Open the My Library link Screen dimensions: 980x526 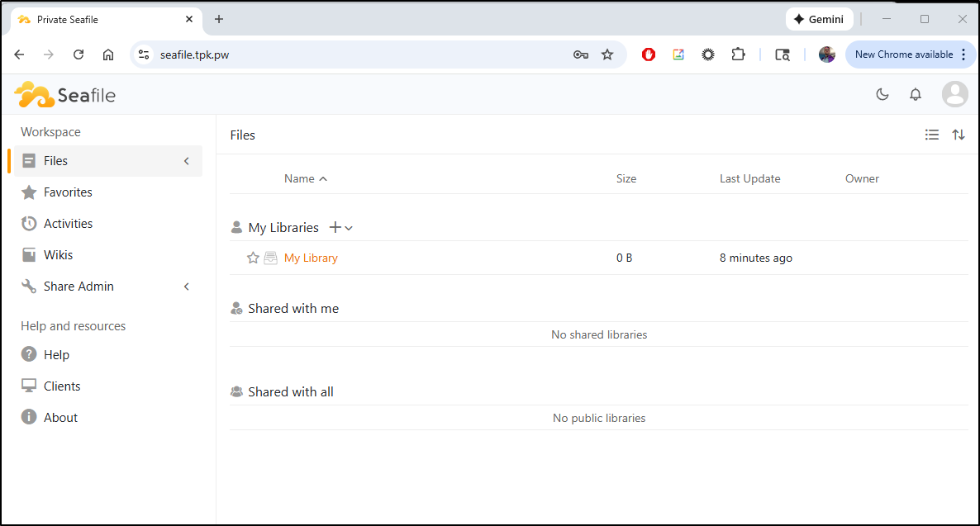tap(311, 258)
